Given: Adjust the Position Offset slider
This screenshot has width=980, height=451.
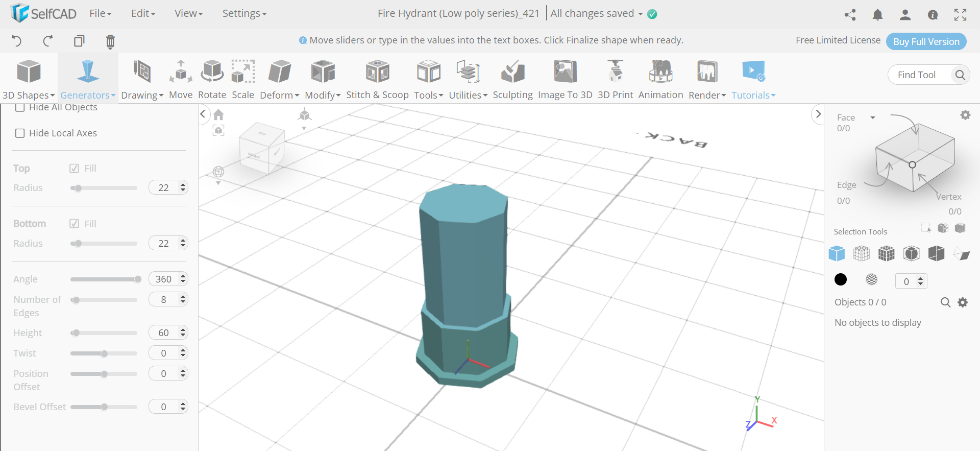Looking at the screenshot, I should [x=104, y=374].
